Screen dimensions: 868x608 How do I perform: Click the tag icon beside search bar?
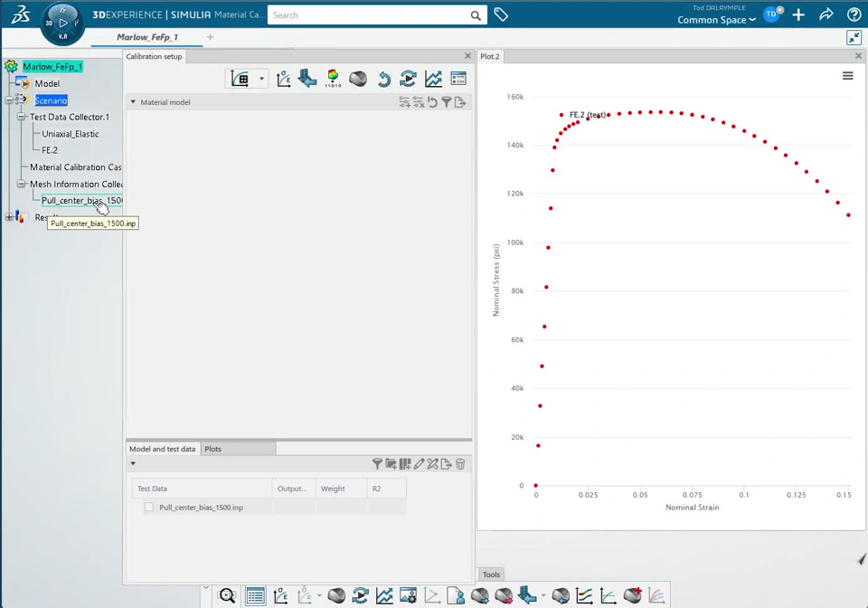tap(501, 15)
